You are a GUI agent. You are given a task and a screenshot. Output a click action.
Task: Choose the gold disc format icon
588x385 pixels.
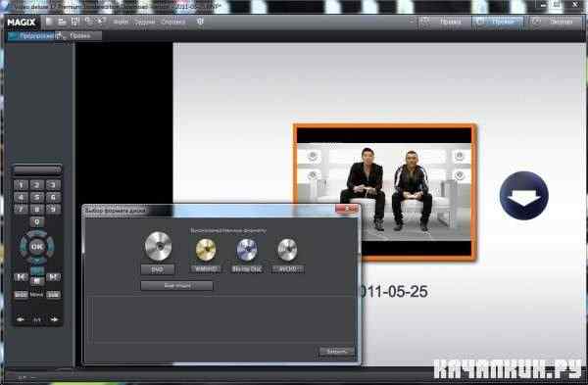coord(206,250)
